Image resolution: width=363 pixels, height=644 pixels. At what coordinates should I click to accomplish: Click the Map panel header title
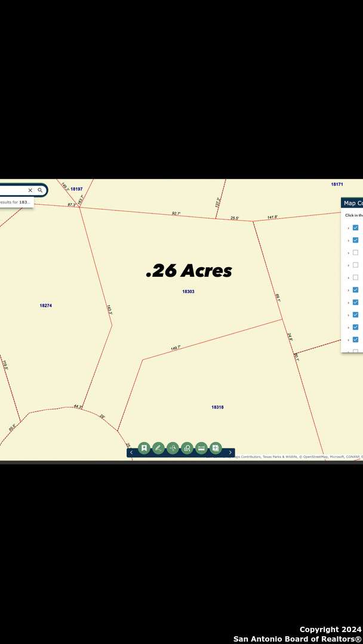pyautogui.click(x=353, y=203)
